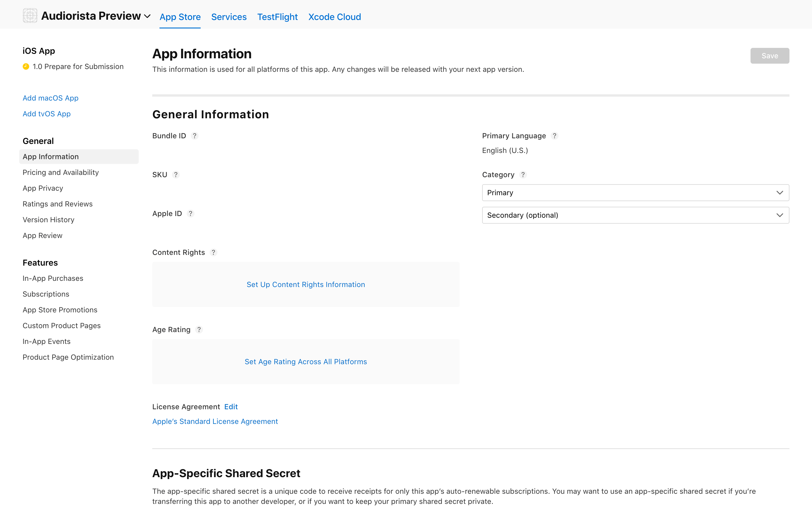Click the Content Rights help icon
This screenshot has height=507, width=812.
pyautogui.click(x=213, y=252)
